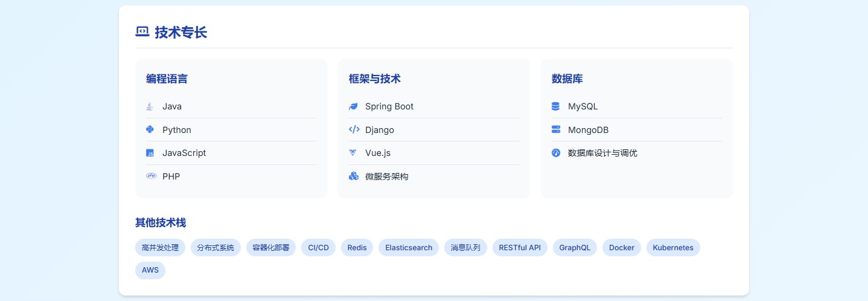The width and height of the screenshot is (868, 301).
Task: Click the Java coffee cup icon
Action: pyautogui.click(x=150, y=106)
